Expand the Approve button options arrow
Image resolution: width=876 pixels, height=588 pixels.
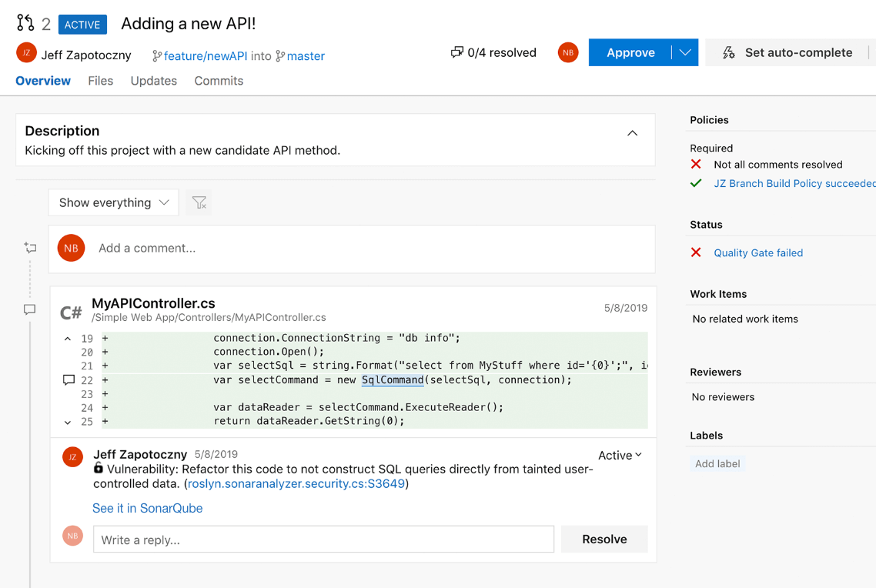coord(685,52)
